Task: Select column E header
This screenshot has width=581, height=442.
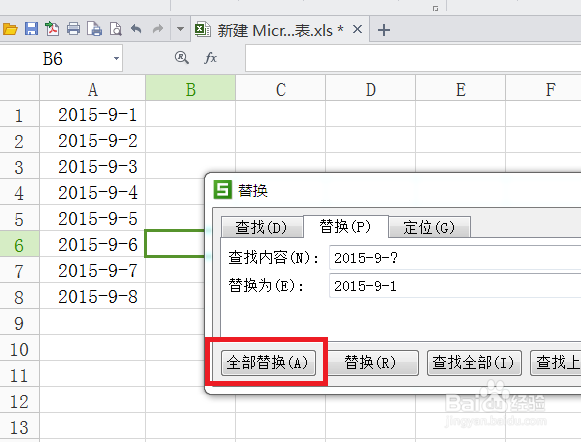Action: [x=461, y=89]
